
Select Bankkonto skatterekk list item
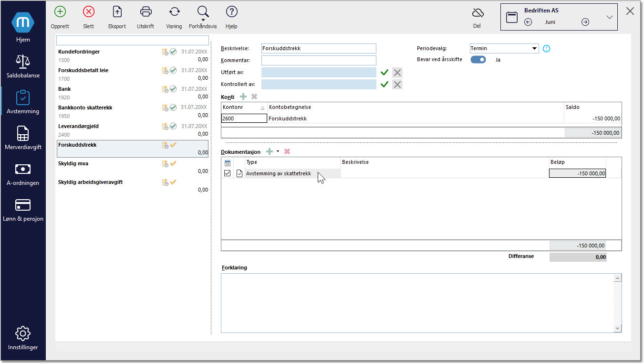pyautogui.click(x=132, y=111)
